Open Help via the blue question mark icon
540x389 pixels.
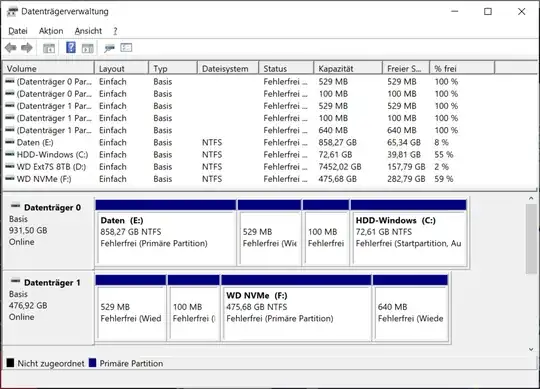click(71, 47)
